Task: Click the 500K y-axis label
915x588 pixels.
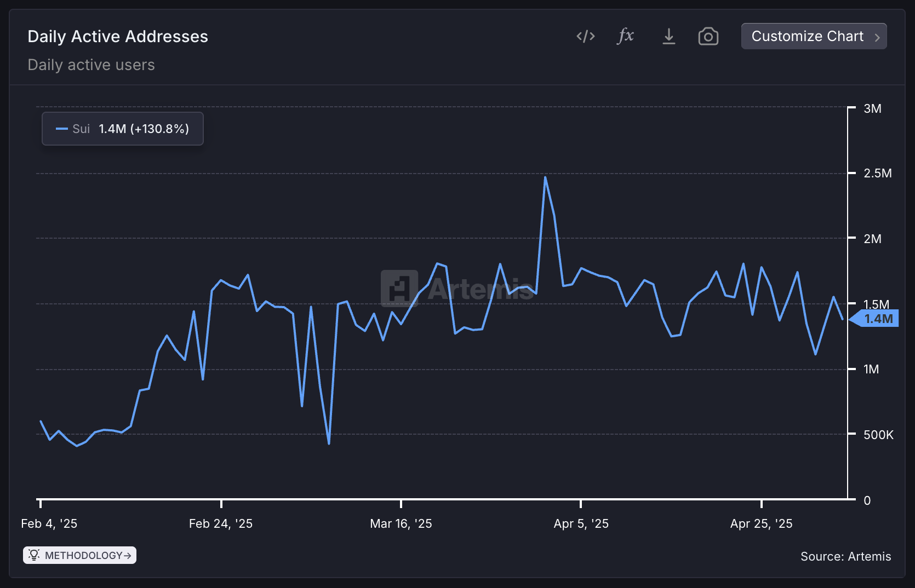Action: click(x=878, y=435)
